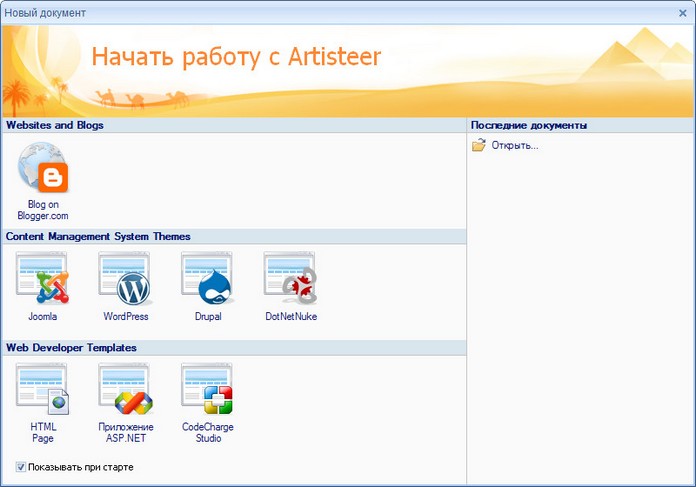This screenshot has height=487, width=696.
Task: Choose the HTML Page template icon
Action: click(42, 391)
